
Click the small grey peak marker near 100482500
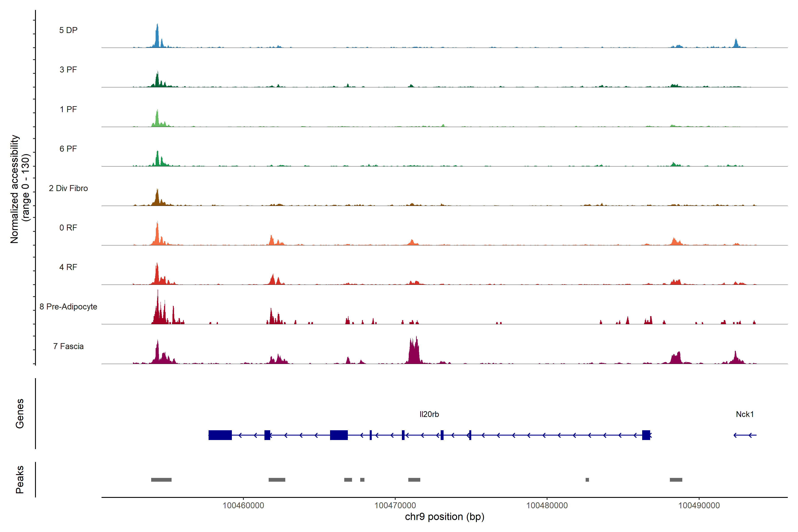pyautogui.click(x=587, y=480)
